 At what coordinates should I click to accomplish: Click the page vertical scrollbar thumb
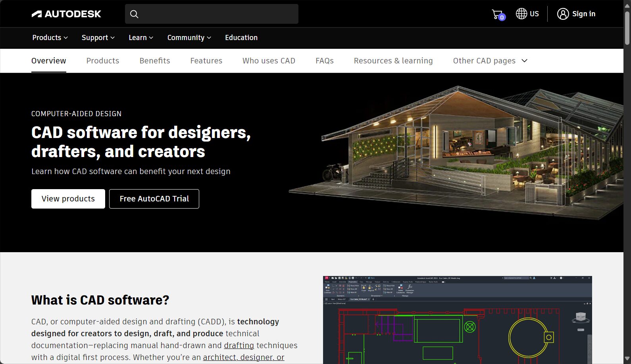[x=627, y=28]
